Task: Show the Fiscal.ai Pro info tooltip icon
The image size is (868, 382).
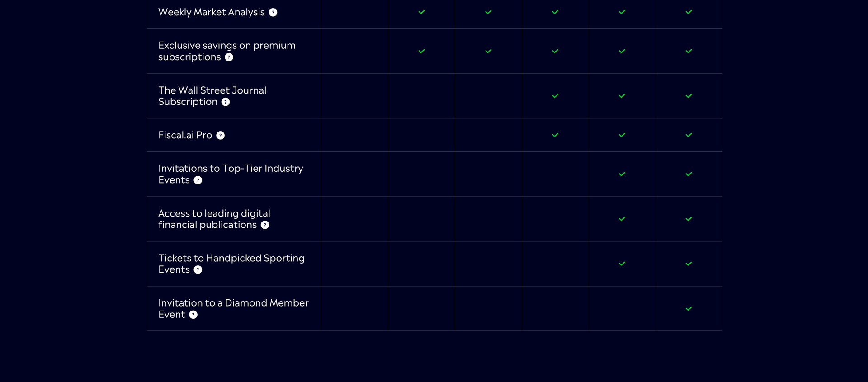Action: (x=220, y=136)
